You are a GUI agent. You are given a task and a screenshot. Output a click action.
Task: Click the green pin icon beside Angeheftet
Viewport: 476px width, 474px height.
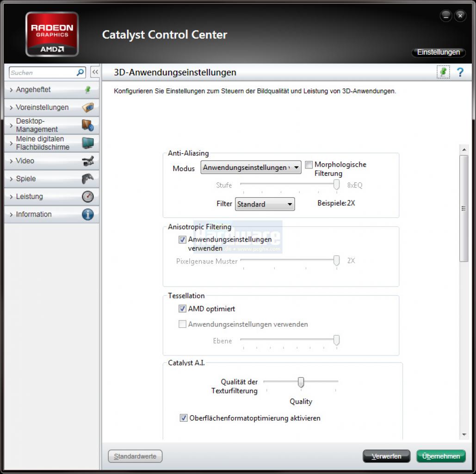88,90
